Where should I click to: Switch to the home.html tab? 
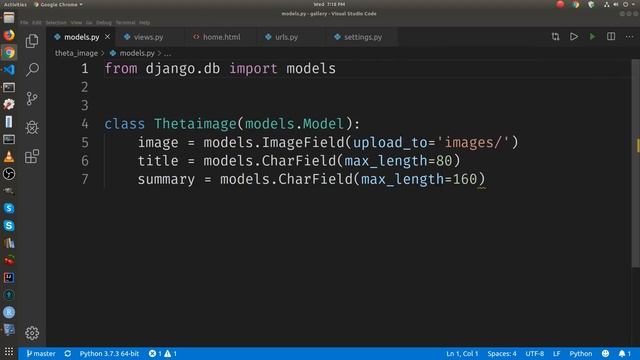pyautogui.click(x=222, y=37)
